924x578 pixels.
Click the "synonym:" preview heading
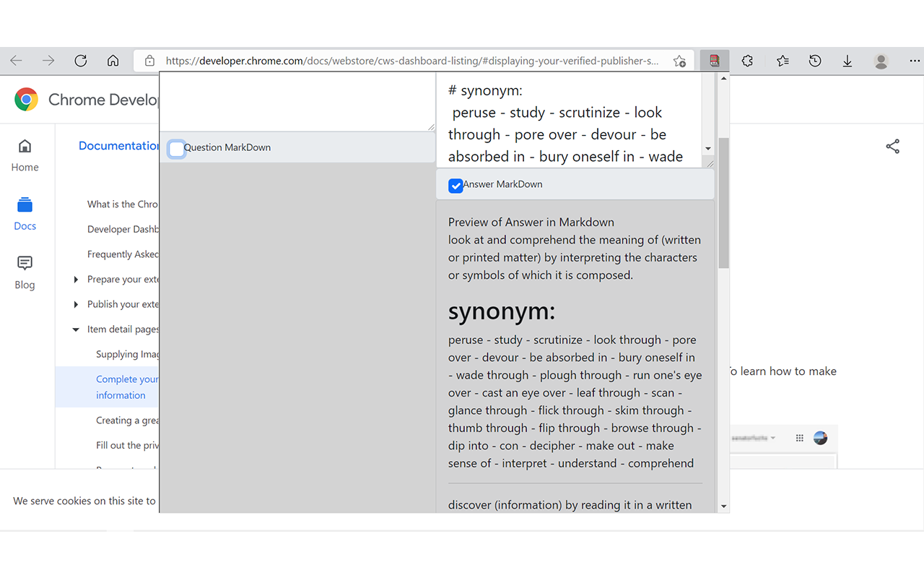coord(502,311)
